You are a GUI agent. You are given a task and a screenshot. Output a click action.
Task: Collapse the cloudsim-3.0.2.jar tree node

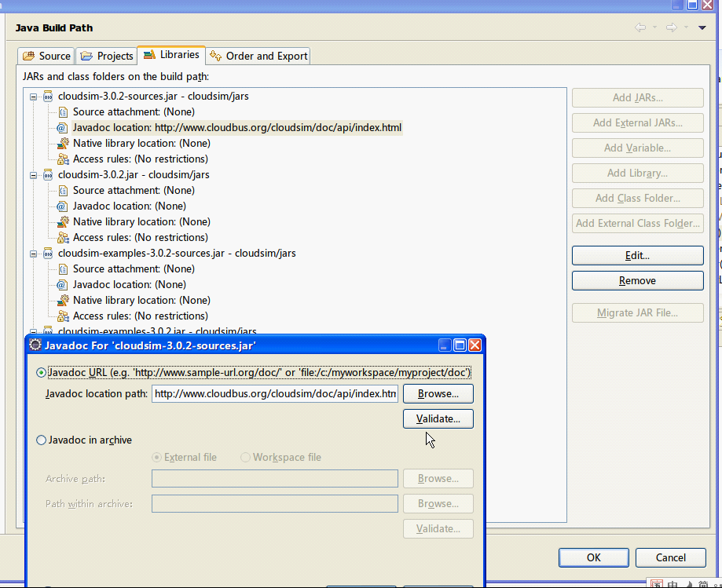pos(33,175)
